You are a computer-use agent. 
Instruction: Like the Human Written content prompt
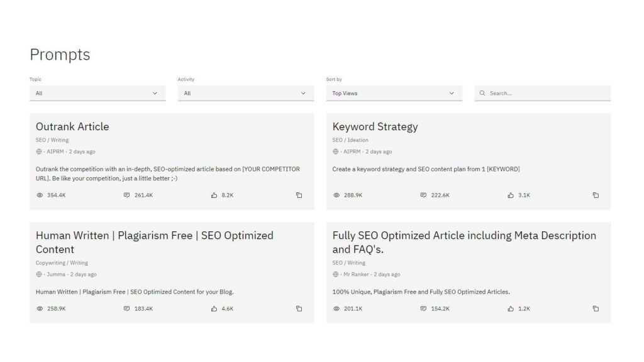coord(214,309)
